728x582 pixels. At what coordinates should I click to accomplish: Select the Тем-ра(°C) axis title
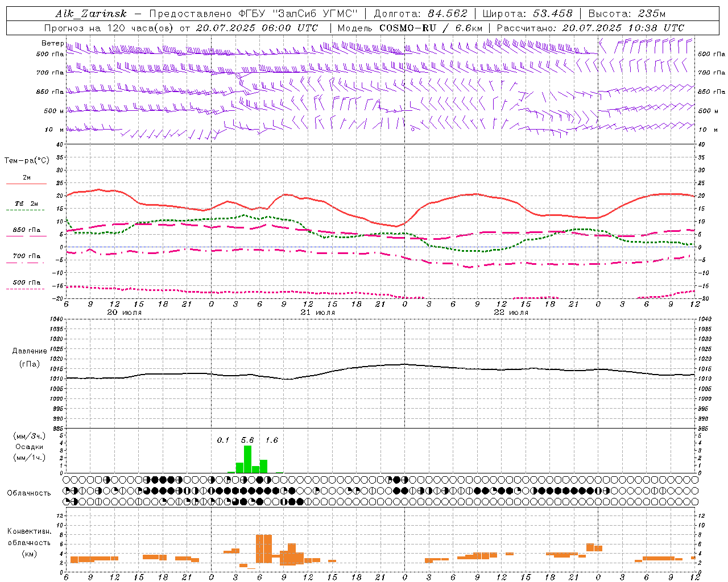click(x=27, y=161)
